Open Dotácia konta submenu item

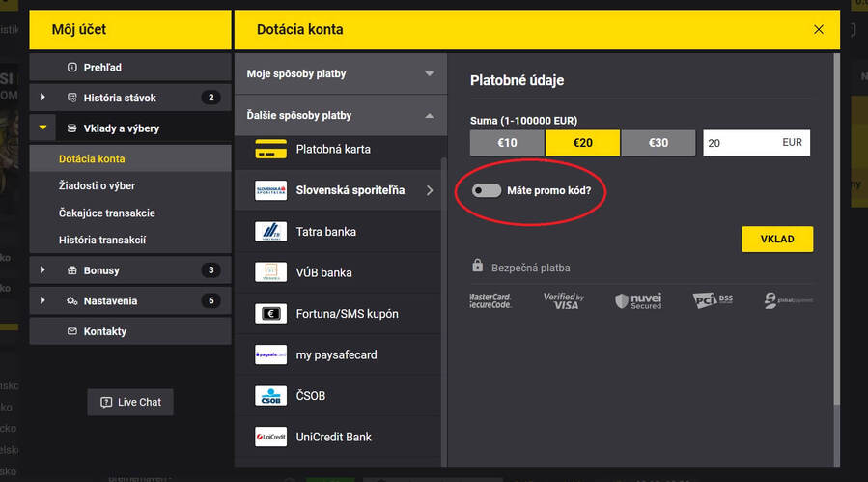pos(130,158)
